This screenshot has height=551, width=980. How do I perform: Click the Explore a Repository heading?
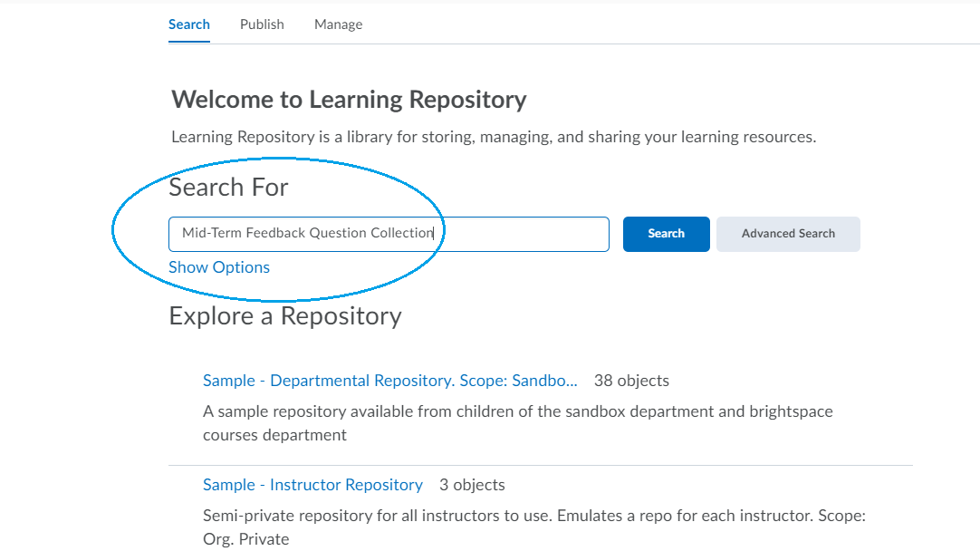[285, 316]
